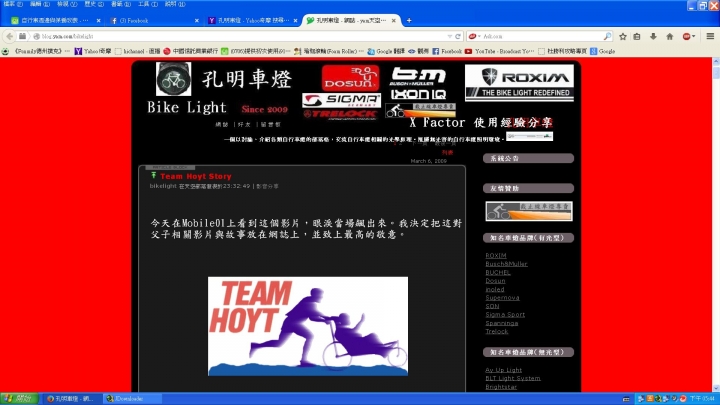This screenshot has width=720, height=405.
Task: Open the Team Hoyt Story post title
Action: 196,176
